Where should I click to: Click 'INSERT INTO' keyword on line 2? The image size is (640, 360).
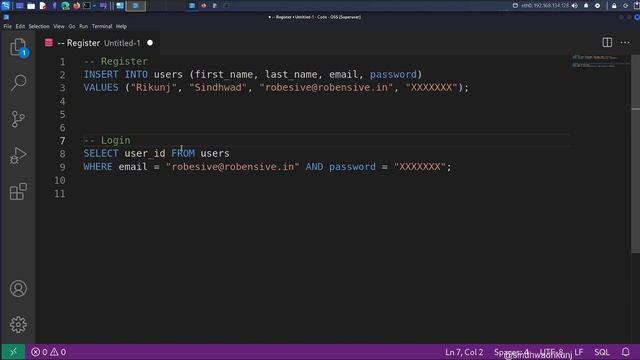(x=116, y=74)
